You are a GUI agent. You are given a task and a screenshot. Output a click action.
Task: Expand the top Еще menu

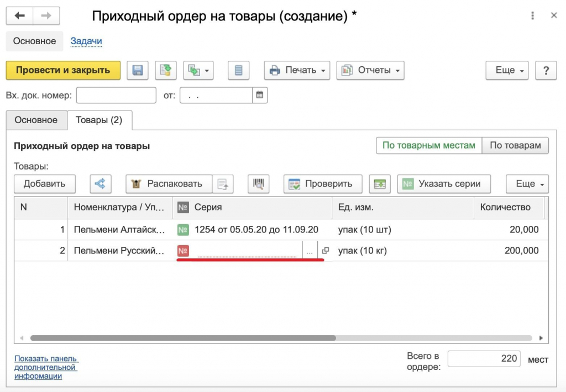coord(507,70)
